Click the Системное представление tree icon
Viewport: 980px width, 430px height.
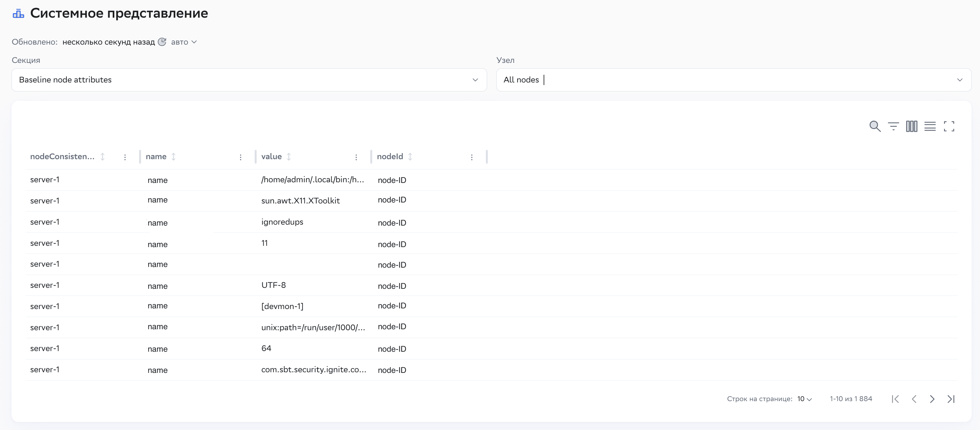coord(18,13)
